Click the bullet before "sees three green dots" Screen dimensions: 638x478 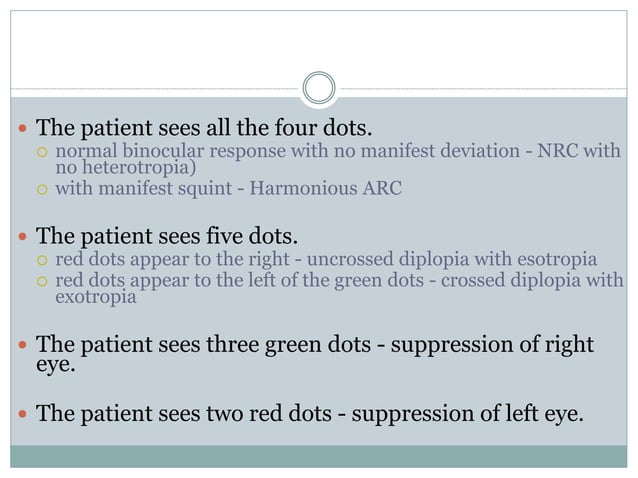tap(21, 347)
